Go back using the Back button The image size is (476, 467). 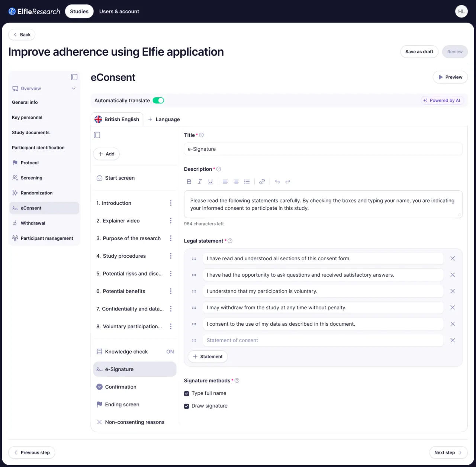pyautogui.click(x=22, y=35)
